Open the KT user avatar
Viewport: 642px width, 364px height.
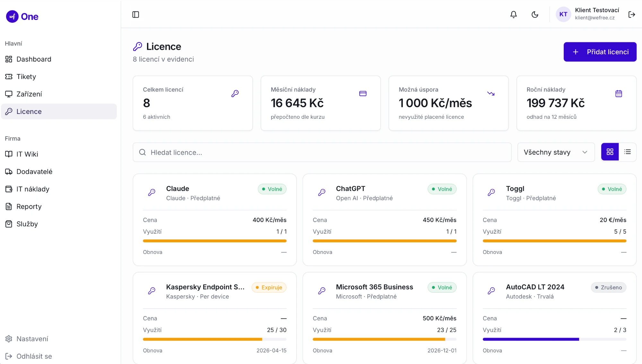point(563,14)
